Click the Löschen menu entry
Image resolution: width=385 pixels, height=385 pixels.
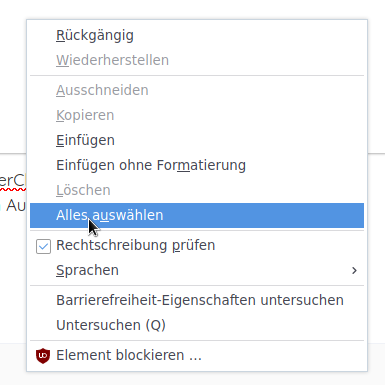(x=197, y=190)
